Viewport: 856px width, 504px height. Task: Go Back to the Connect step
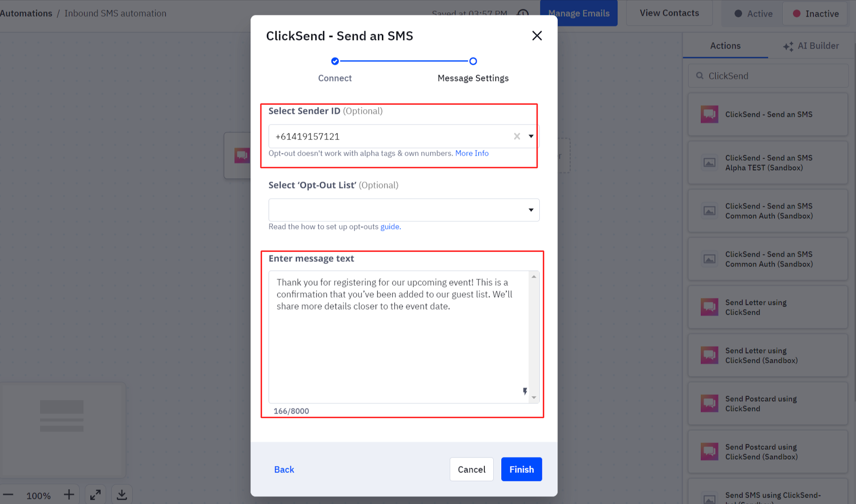point(284,469)
